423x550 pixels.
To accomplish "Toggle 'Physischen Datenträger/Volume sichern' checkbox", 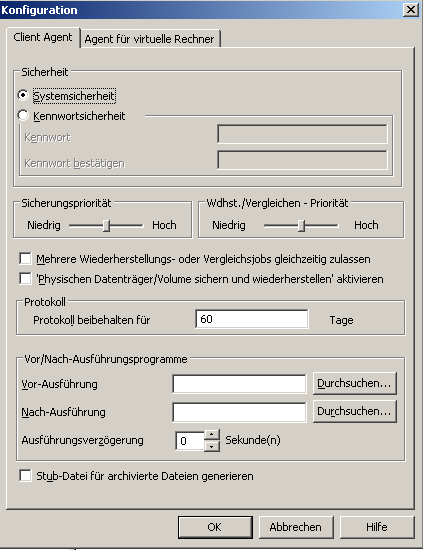I will point(25,279).
